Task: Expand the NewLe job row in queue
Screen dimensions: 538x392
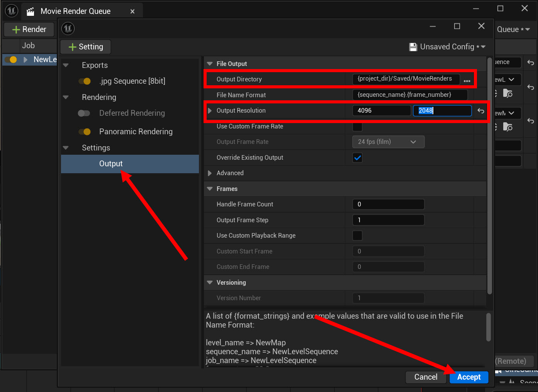Action: pyautogui.click(x=25, y=59)
